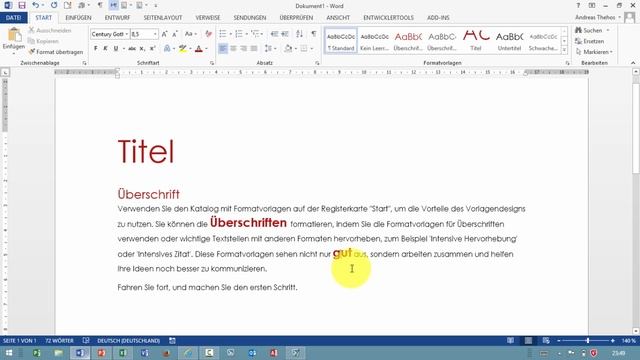Open the line spacing options
This screenshot has height=360, width=640.
pyautogui.click(x=270, y=49)
